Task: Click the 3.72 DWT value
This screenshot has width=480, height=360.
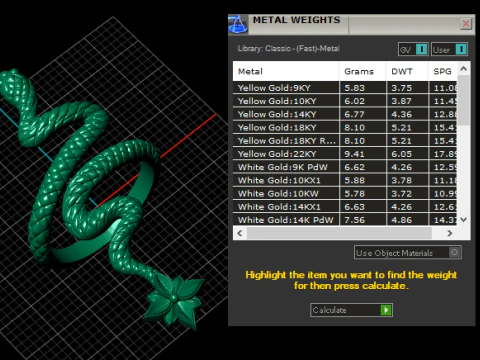Action: [402, 194]
